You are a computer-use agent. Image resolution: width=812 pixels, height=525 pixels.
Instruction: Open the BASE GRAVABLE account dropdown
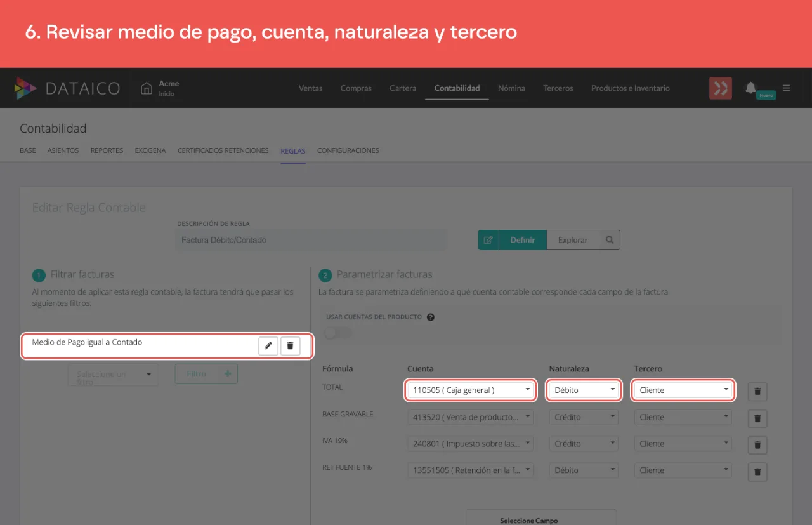coord(471,417)
